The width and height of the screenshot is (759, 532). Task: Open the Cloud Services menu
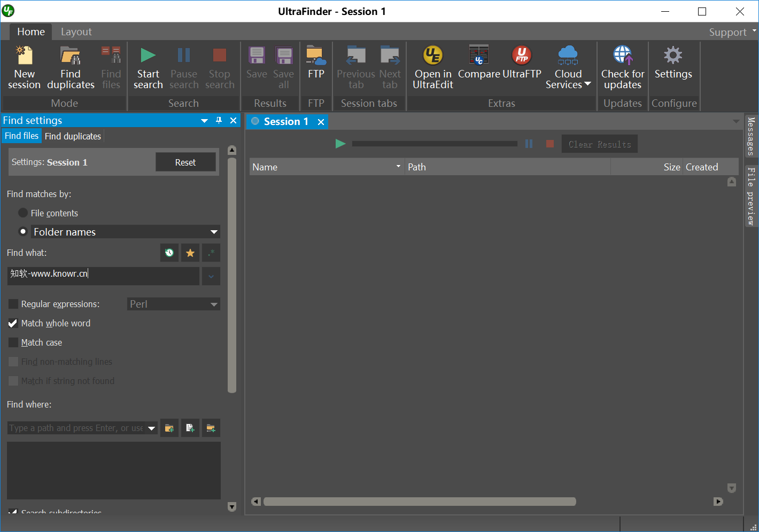(568, 68)
